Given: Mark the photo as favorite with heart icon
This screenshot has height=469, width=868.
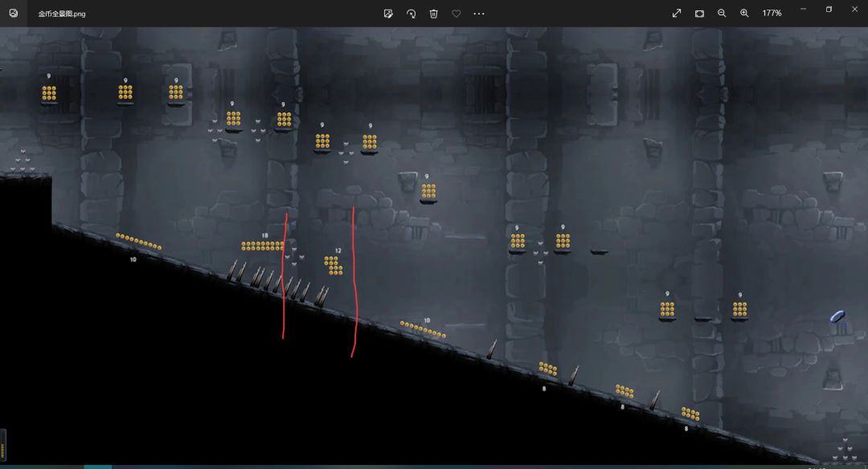Looking at the screenshot, I should pos(457,14).
